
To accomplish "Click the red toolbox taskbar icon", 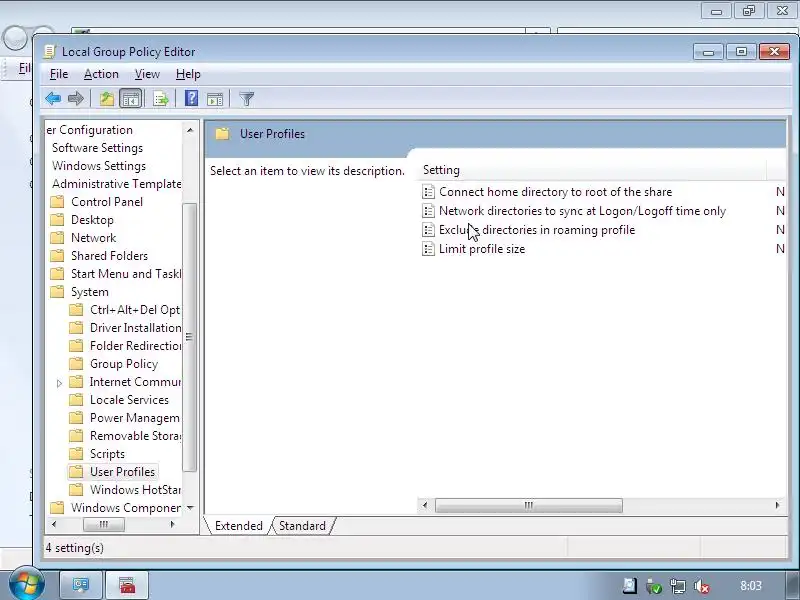I will point(128,585).
